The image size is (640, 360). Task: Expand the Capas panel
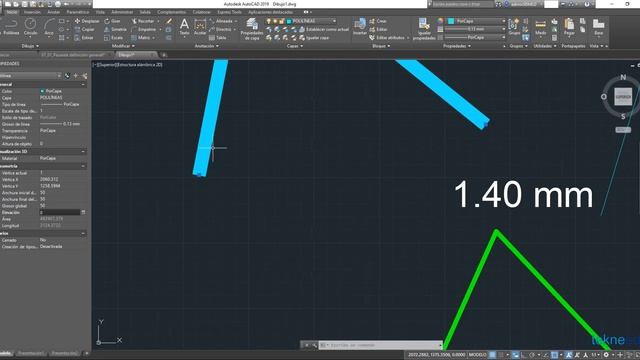(295, 46)
